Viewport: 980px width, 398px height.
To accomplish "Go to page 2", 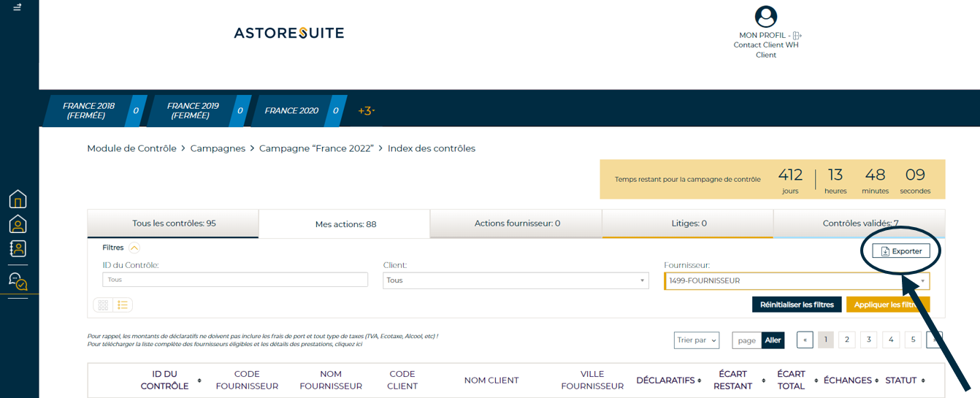I will tap(846, 340).
